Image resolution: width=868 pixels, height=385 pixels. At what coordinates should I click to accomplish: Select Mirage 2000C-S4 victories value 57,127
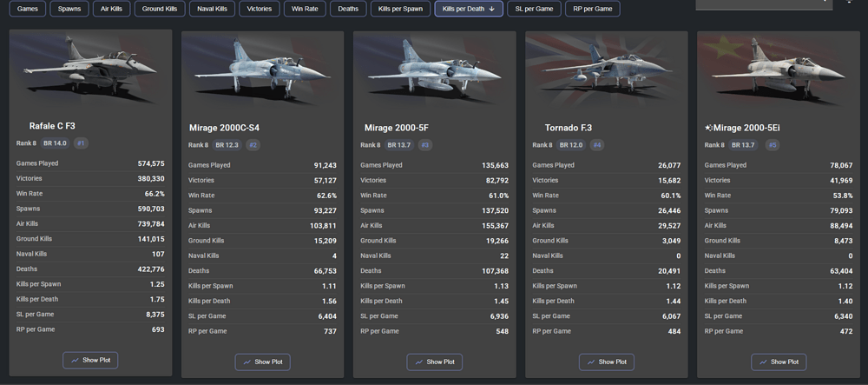point(325,181)
